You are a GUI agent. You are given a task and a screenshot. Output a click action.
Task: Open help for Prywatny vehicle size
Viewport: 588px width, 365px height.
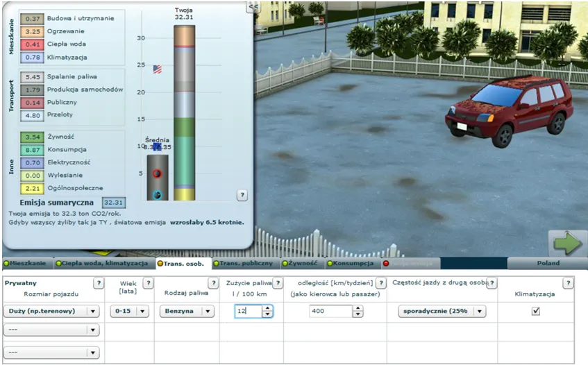point(99,283)
